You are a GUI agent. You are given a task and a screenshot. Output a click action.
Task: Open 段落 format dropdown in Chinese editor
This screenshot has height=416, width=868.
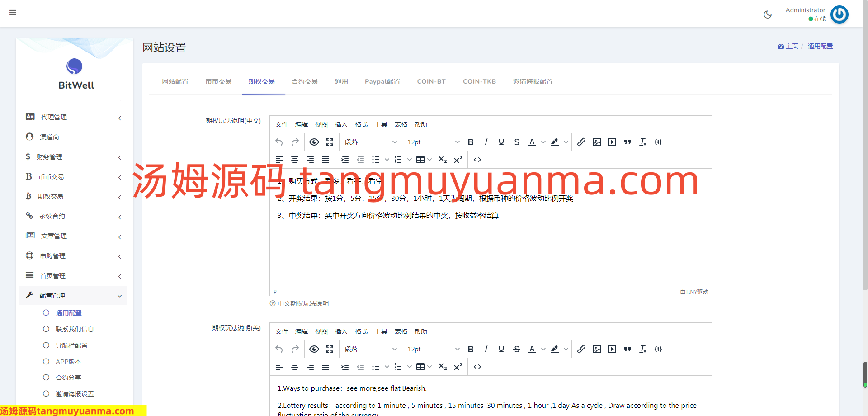click(371, 142)
